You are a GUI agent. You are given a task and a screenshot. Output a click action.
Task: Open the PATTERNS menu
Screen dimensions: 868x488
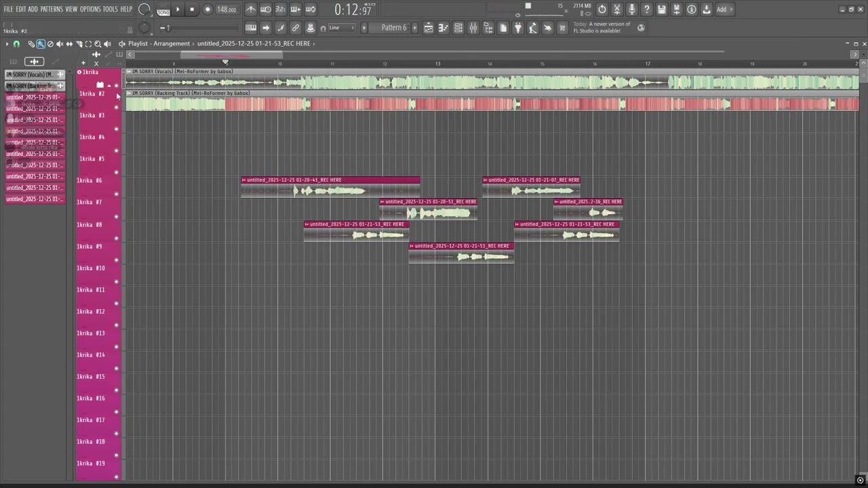52,9
